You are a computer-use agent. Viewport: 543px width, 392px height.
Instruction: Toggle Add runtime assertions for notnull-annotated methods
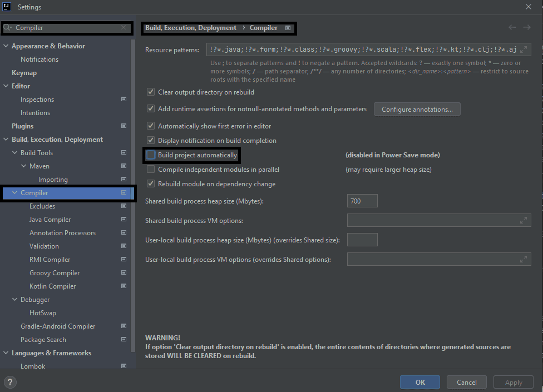coord(151,108)
